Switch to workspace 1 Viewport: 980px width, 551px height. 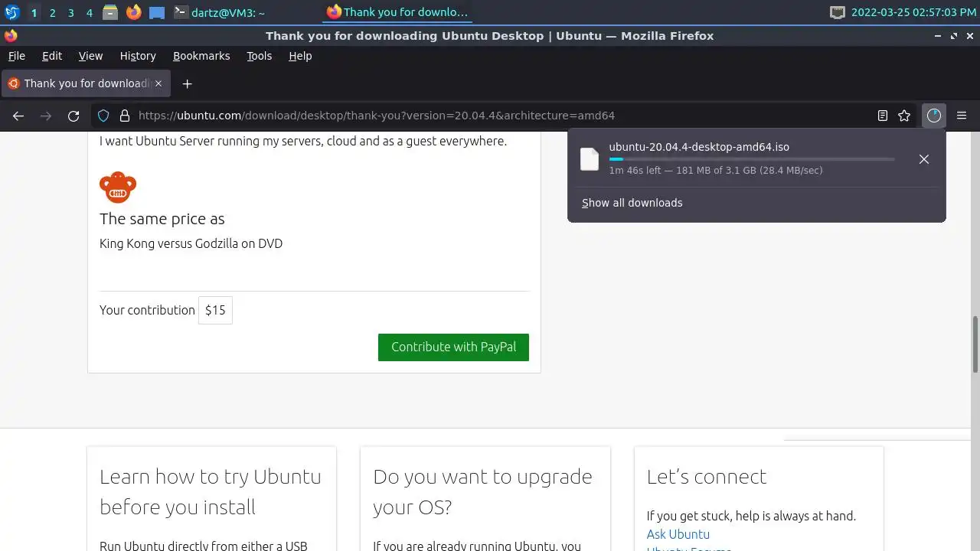[34, 13]
